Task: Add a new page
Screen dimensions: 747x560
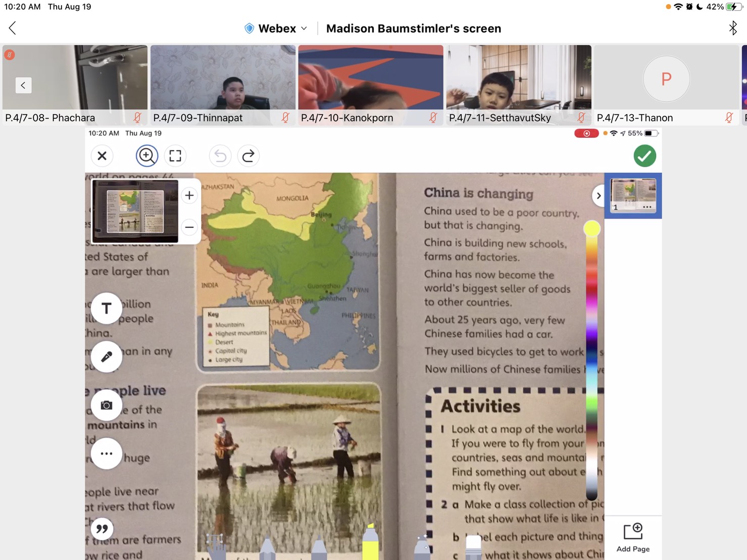Action: 633,538
